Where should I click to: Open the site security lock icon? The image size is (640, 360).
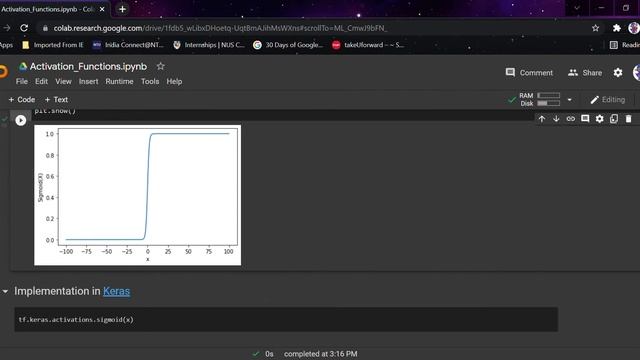point(45,28)
